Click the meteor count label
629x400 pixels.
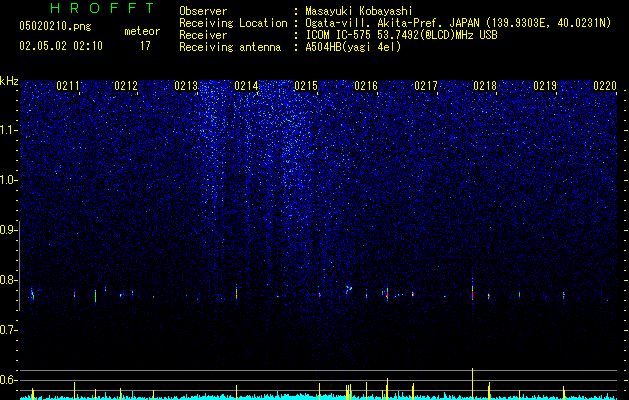[x=142, y=31]
